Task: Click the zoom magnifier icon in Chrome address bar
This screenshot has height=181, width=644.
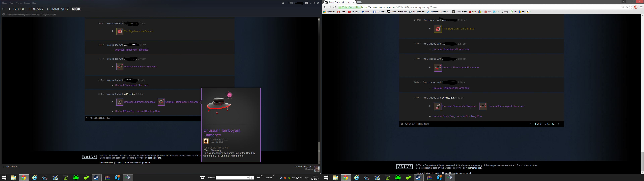Action: click(623, 7)
